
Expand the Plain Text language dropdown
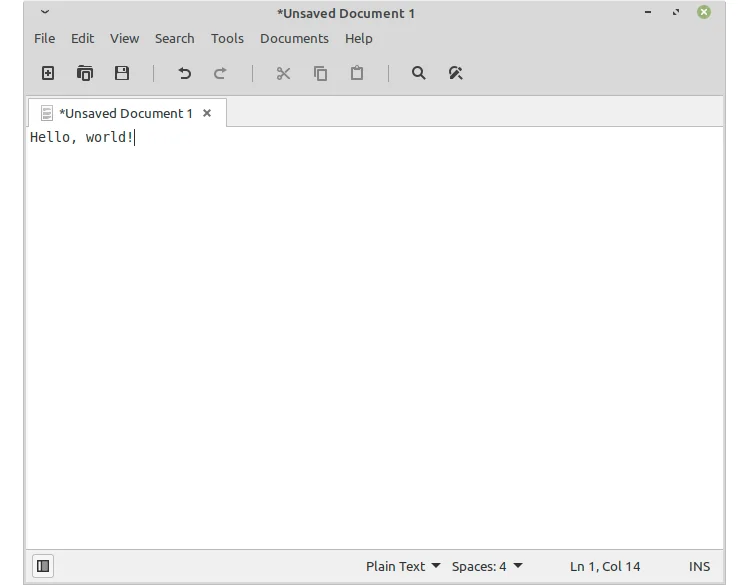click(403, 566)
